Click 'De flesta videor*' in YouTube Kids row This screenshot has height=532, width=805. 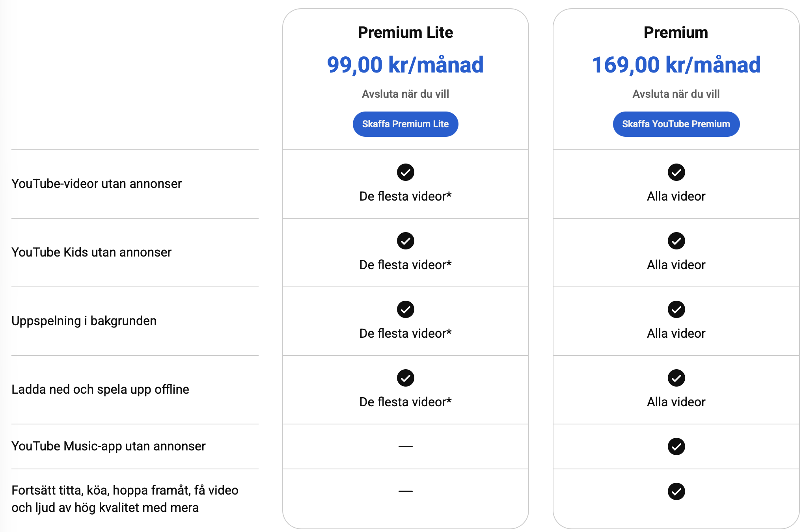click(405, 265)
